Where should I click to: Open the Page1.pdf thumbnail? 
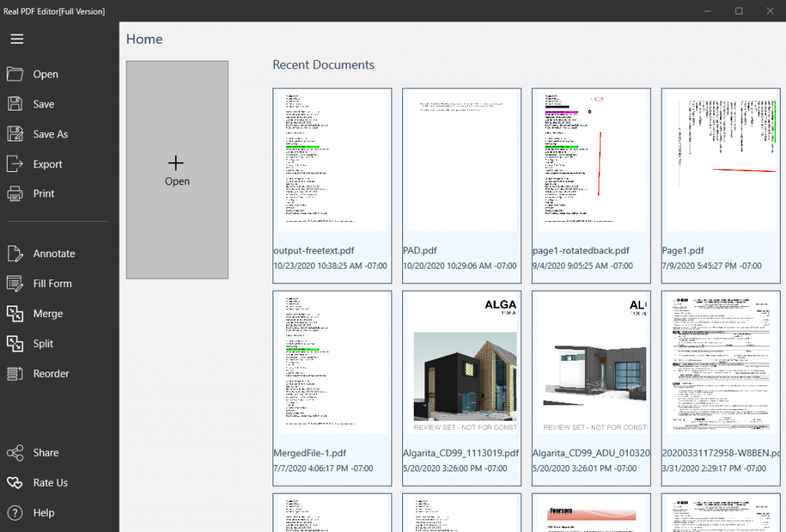point(720,160)
